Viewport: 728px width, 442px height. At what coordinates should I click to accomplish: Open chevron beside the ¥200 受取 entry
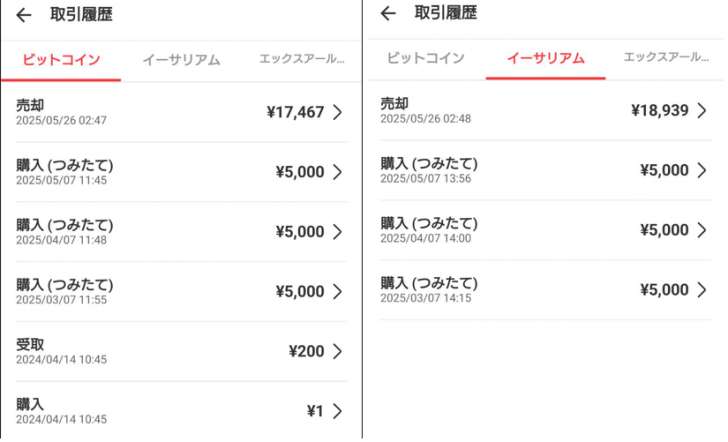(x=338, y=351)
